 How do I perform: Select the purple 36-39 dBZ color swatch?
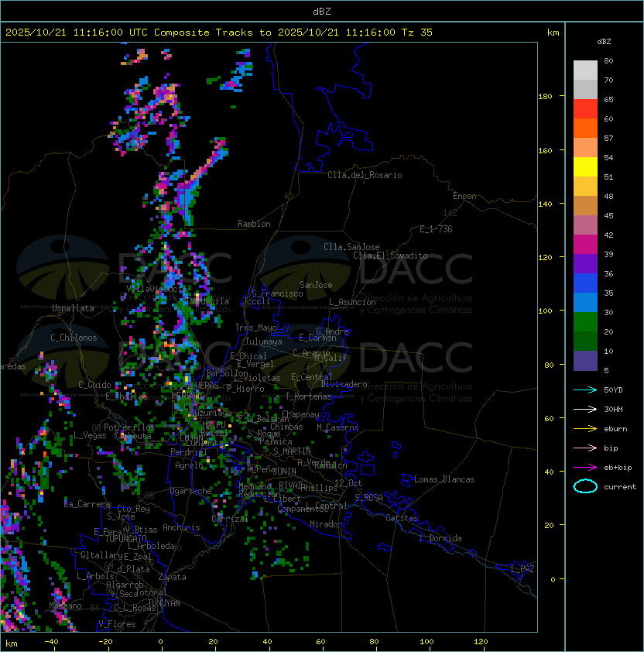[585, 264]
